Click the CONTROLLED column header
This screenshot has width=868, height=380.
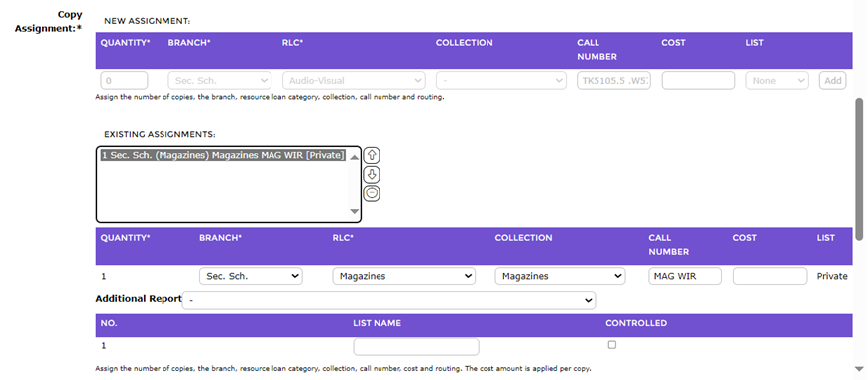636,323
